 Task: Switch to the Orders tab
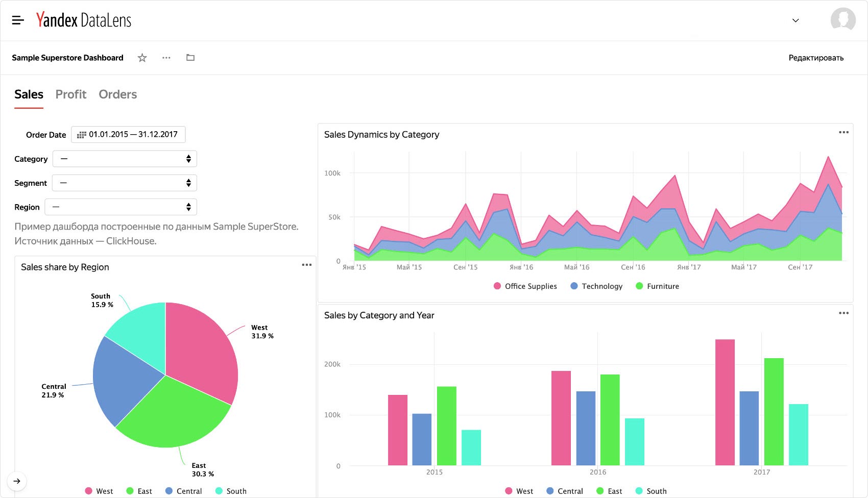pos(118,94)
